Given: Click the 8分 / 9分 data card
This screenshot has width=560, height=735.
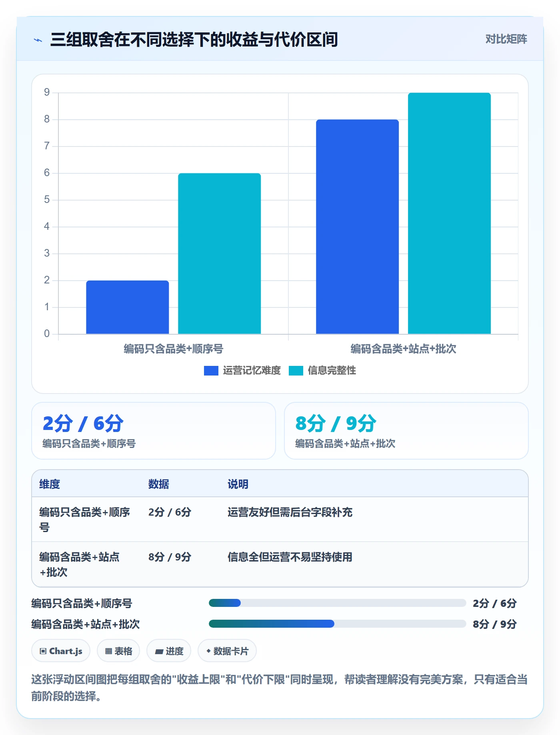Looking at the screenshot, I should [406, 431].
